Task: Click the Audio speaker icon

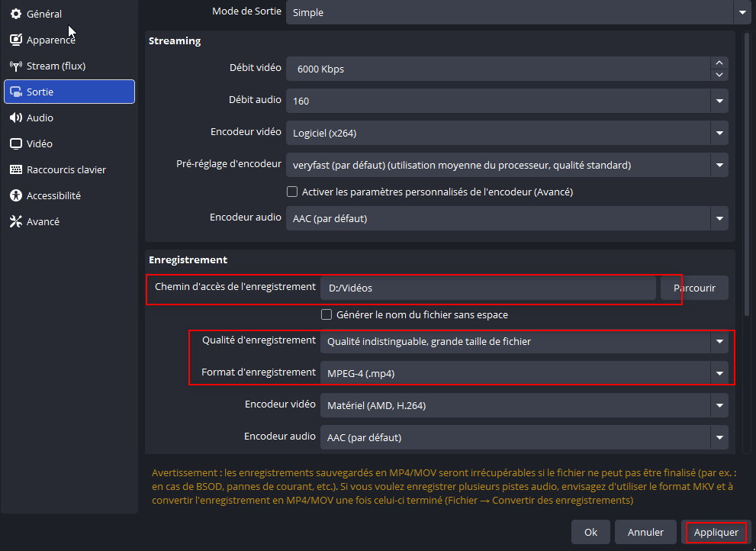Action: click(x=15, y=118)
